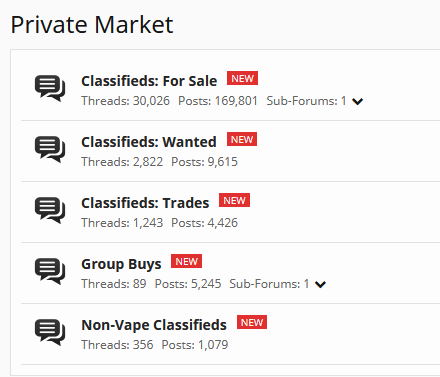This screenshot has width=440, height=377.
Task: Open the Classifieds: Wanted forum
Action: (149, 142)
